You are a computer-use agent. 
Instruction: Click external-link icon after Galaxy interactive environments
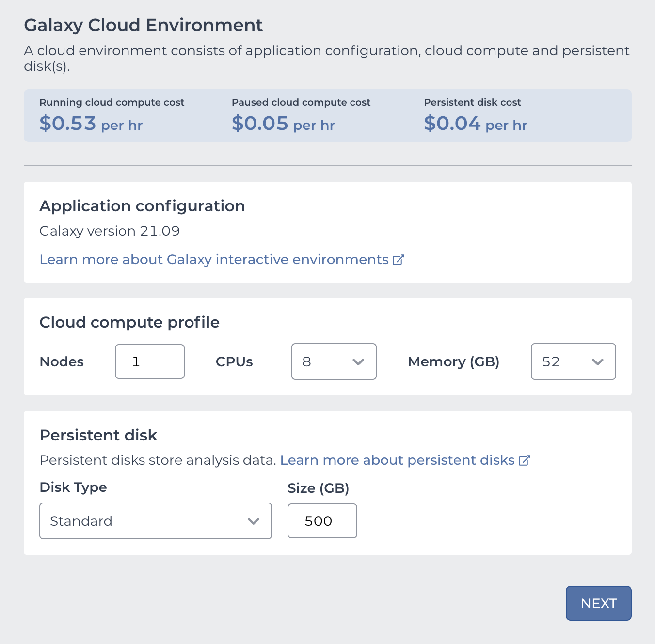point(398,260)
